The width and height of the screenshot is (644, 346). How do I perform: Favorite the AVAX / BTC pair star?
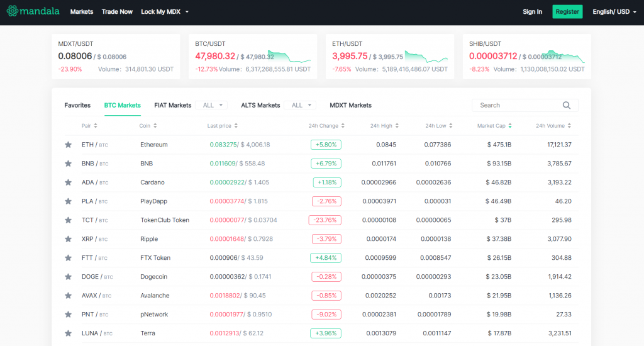tap(68, 296)
